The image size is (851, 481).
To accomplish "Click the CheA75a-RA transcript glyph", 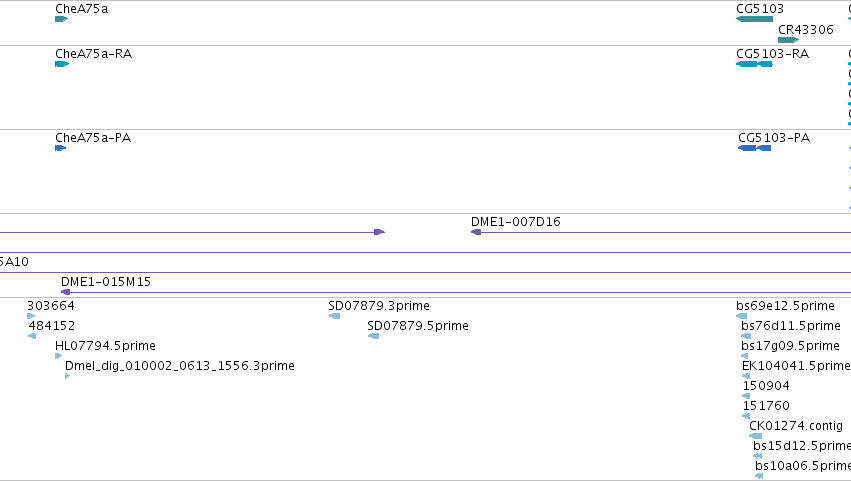I will 62,64.
